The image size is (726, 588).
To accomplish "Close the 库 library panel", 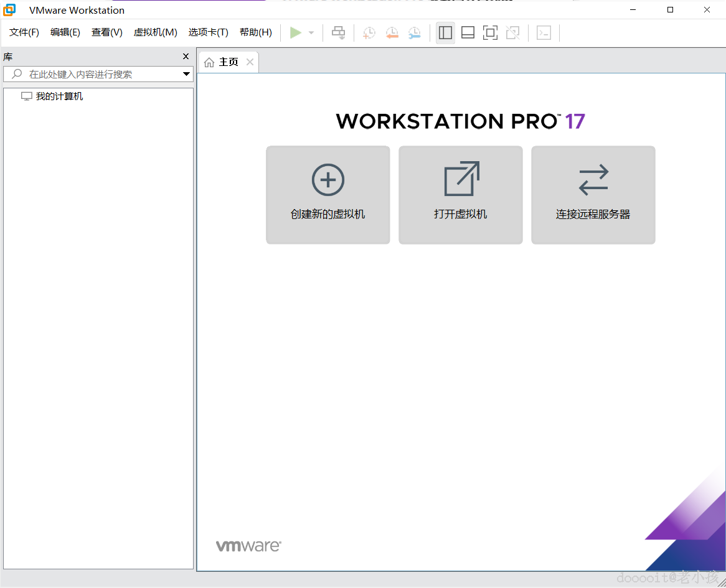I will click(x=186, y=57).
